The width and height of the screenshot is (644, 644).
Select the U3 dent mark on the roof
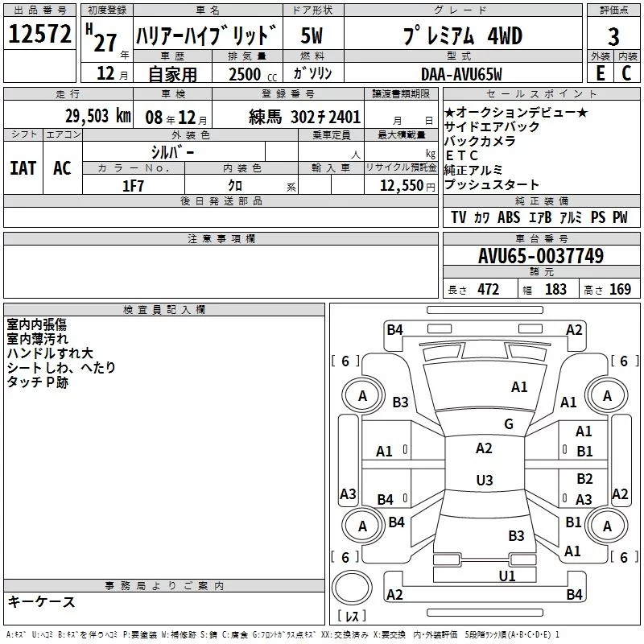tap(484, 481)
